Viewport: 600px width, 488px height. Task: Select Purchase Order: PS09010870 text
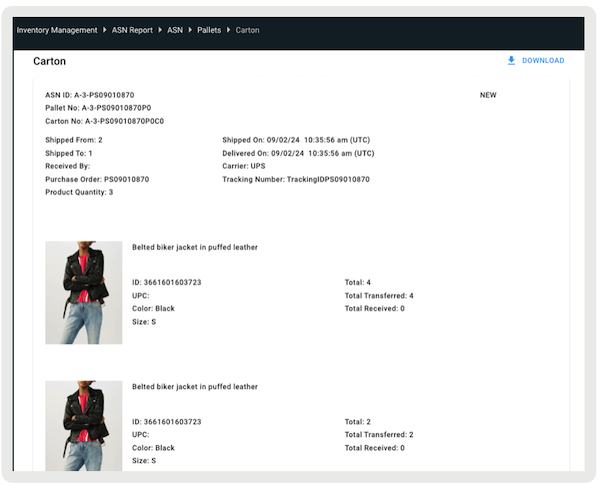(97, 179)
